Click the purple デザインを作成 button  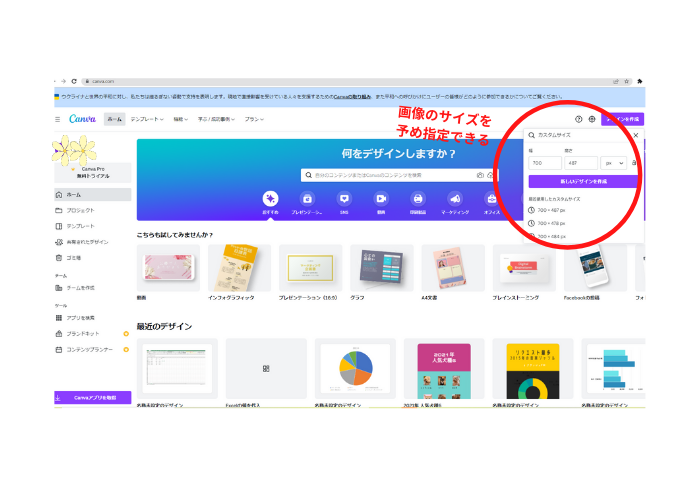point(622,119)
